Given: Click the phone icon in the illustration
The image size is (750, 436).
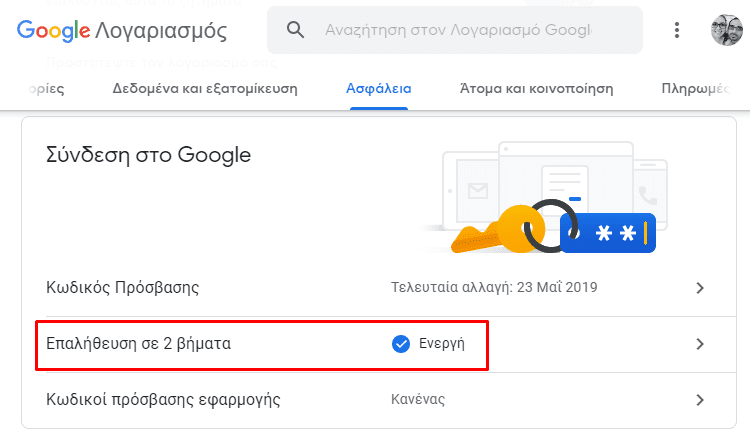Looking at the screenshot, I should pos(648,196).
